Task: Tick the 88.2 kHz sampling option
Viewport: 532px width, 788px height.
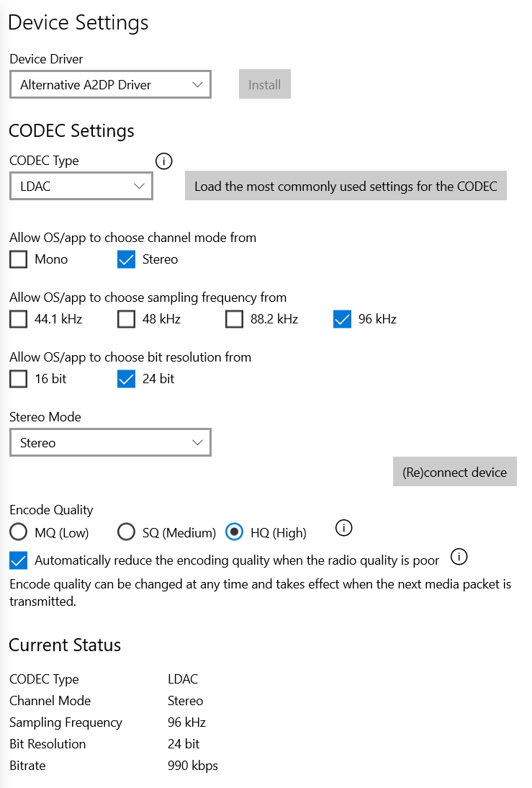Action: (235, 319)
